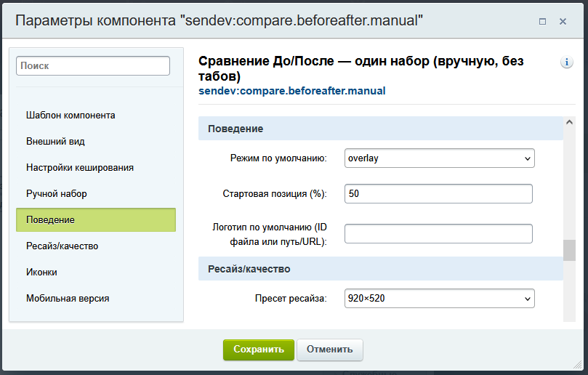Close the component parameters dialog
This screenshot has width=588, height=375.
(563, 22)
